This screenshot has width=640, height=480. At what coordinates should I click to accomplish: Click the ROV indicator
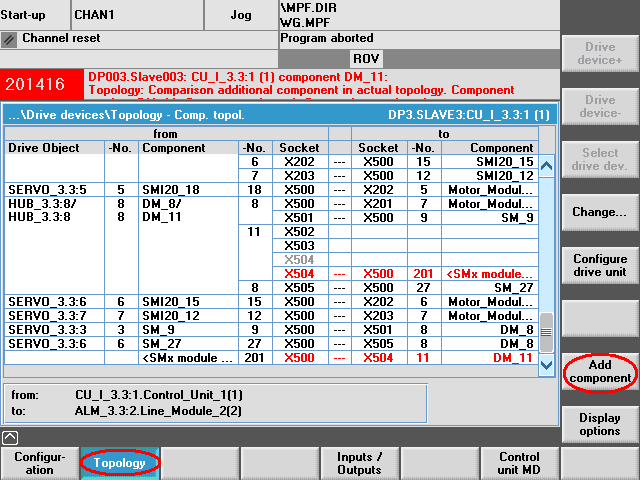tap(366, 59)
